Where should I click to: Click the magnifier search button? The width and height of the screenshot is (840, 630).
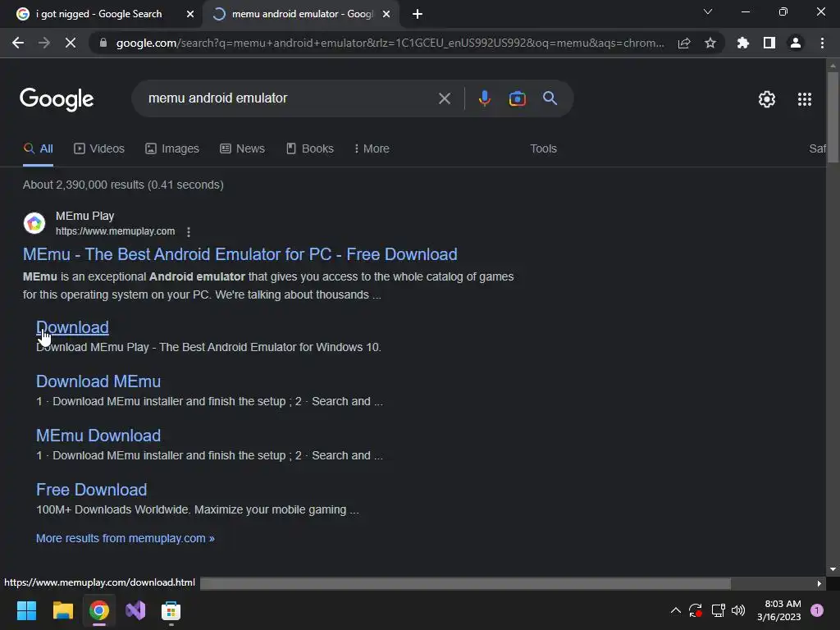click(x=550, y=98)
